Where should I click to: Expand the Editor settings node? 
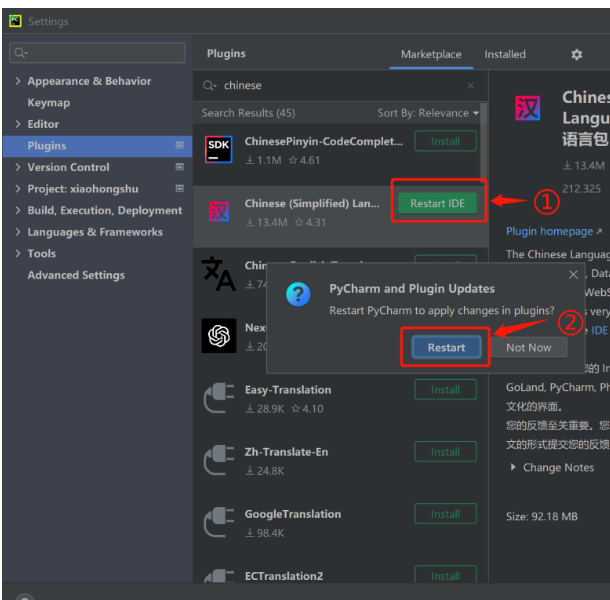pyautogui.click(x=18, y=124)
